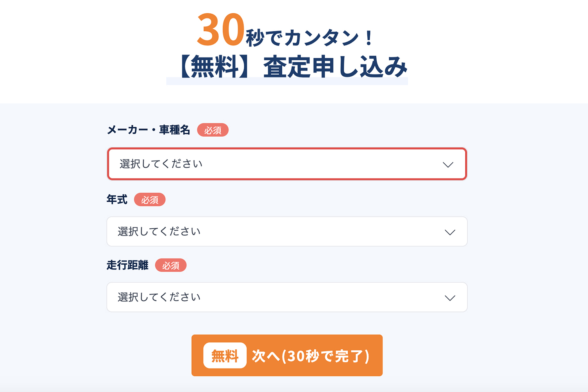Click the white 無料 badge on submit button

click(x=225, y=356)
